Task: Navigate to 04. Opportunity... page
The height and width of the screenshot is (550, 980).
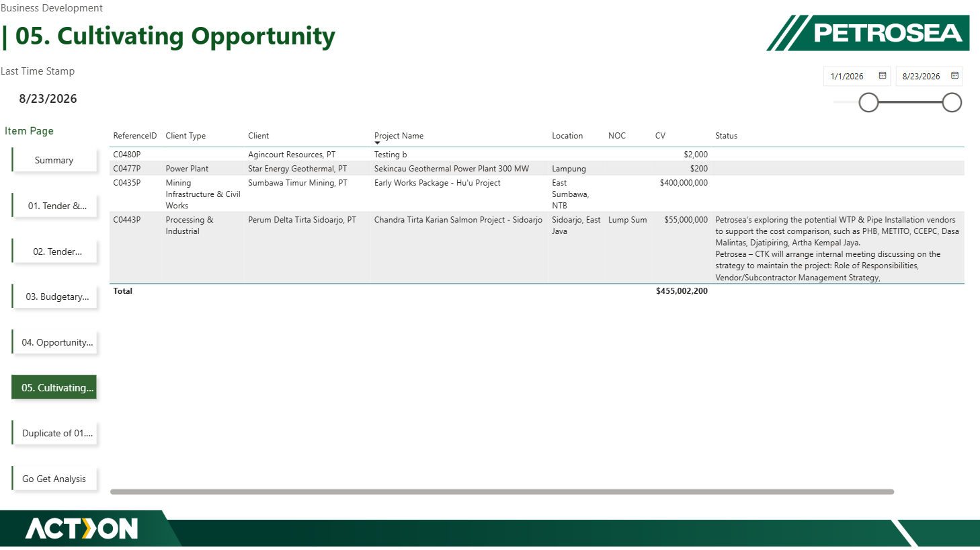Action: point(54,342)
